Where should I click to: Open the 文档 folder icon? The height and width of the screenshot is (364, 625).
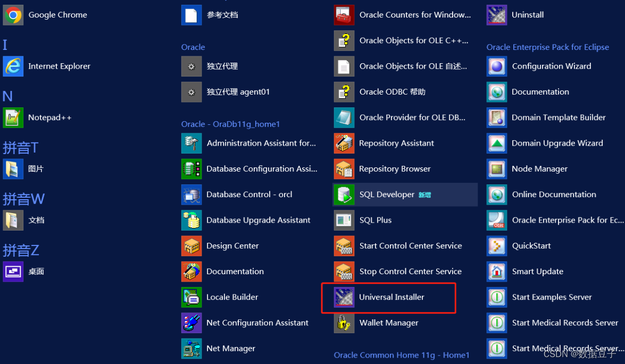(13, 220)
